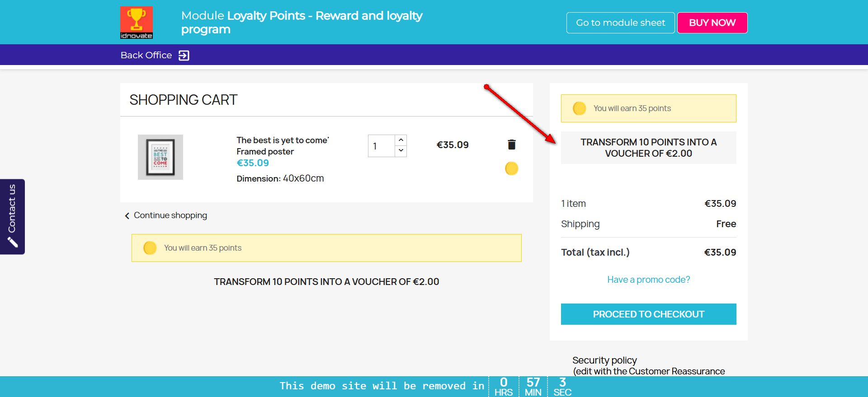Screen dimensions: 868x397
Task: Open the Contact us side tab
Action: point(12,209)
